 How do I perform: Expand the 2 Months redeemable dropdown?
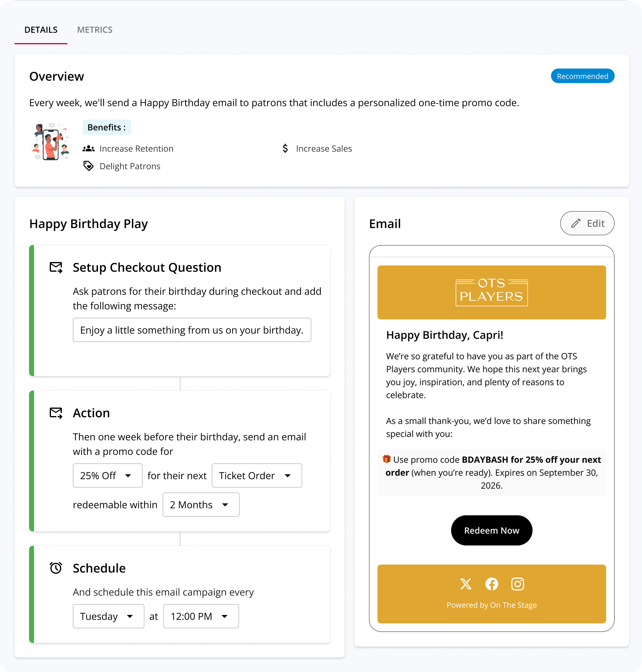coord(201,504)
